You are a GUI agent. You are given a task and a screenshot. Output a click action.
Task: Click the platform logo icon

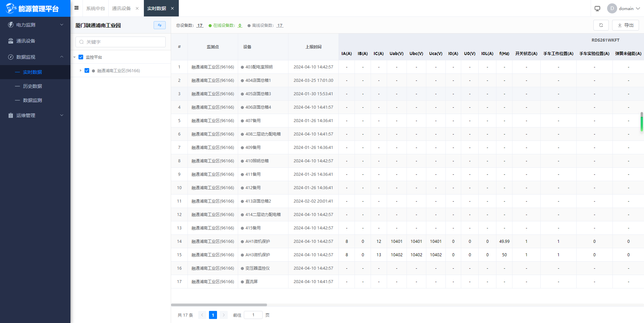[11, 8]
